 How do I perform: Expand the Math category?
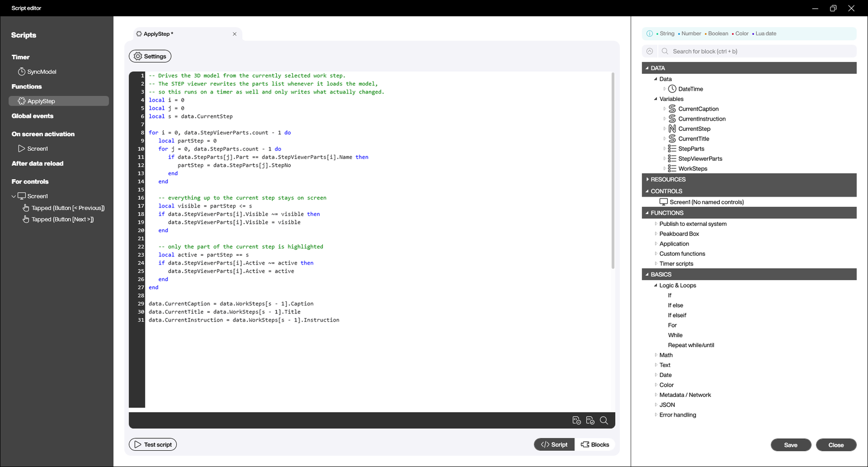[655, 355]
